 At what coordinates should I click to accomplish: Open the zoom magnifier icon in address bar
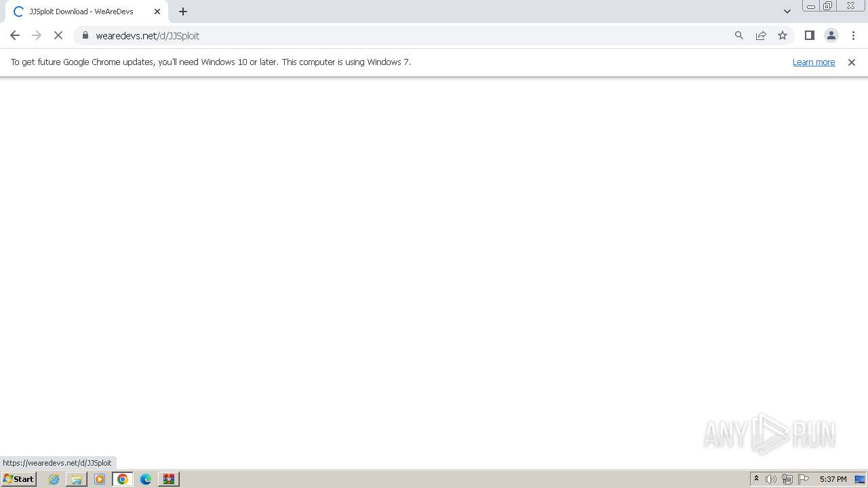pos(739,35)
